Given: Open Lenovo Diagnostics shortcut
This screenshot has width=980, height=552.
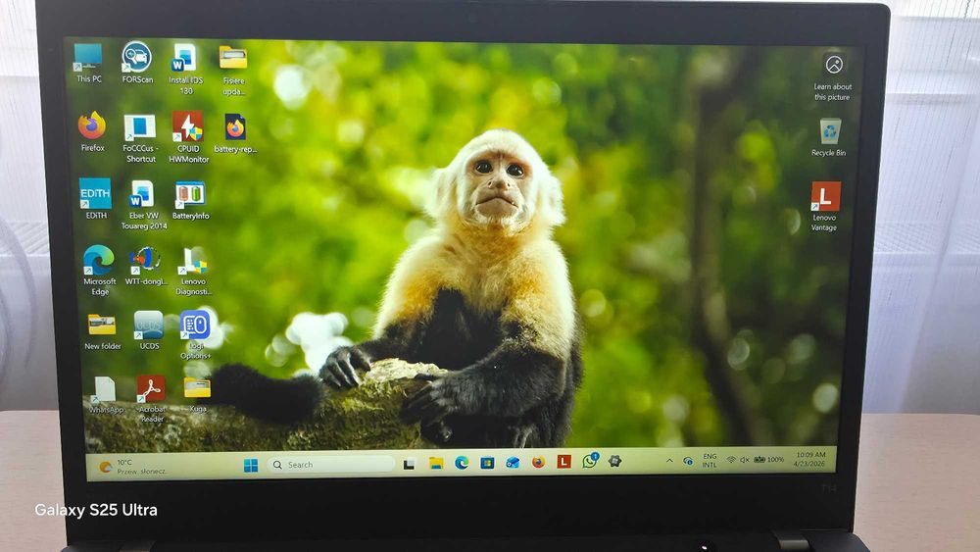Looking at the screenshot, I should (x=193, y=271).
